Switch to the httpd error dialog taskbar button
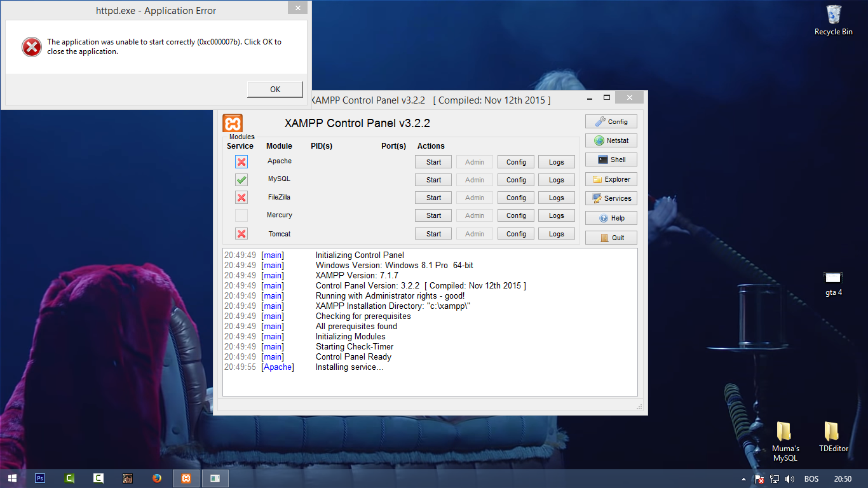 215,478
